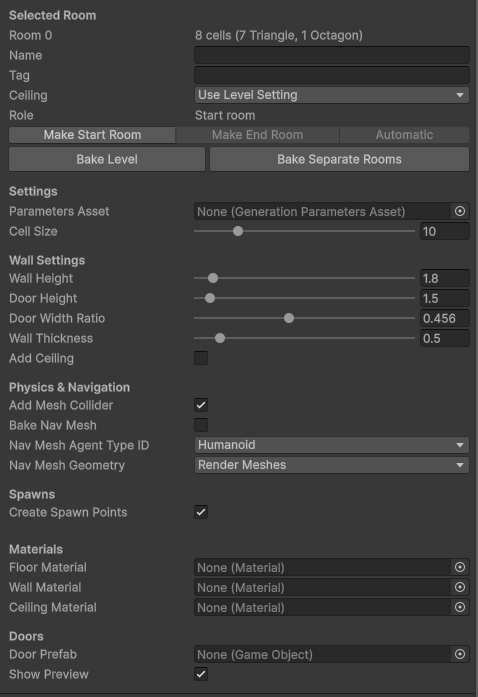Screen dimensions: 478x697
Task: Click the Bake Level button
Action: 107,159
